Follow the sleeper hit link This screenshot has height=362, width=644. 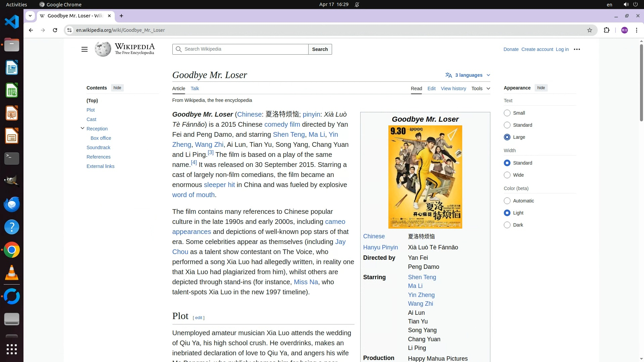point(219,185)
